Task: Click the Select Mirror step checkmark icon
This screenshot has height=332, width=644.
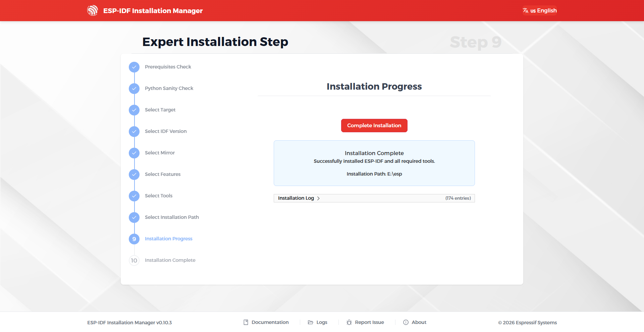Action: (x=134, y=153)
